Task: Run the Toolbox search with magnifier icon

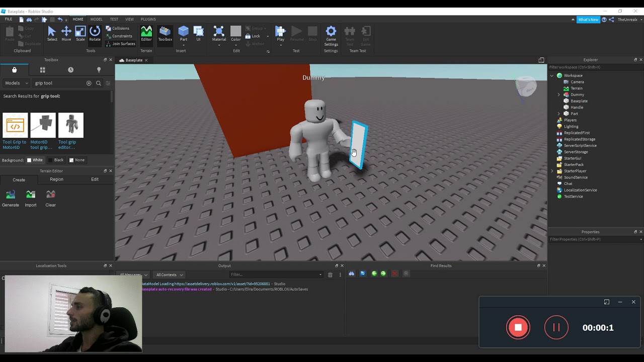Action: [x=99, y=83]
